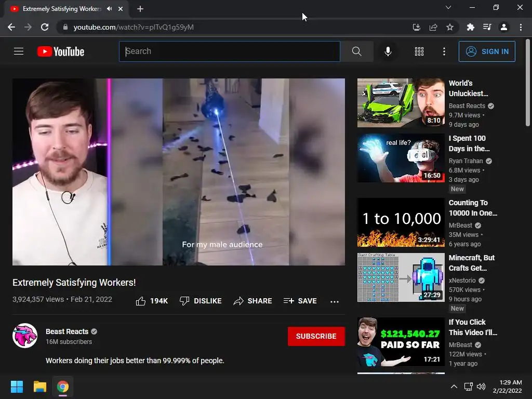532x399 pixels.
Task: Open the 1 to 10,000 video thumbnail
Action: coord(401,222)
